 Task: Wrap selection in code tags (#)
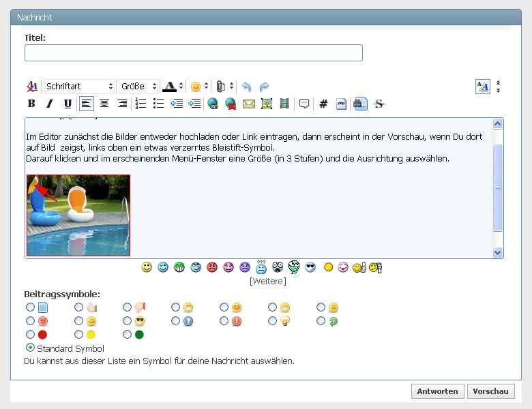coord(323,104)
